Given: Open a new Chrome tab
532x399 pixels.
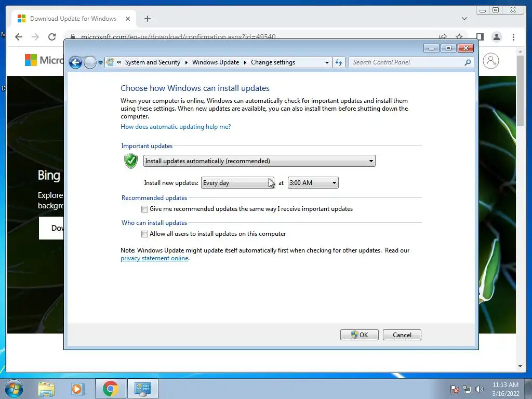Looking at the screenshot, I should coord(147,19).
